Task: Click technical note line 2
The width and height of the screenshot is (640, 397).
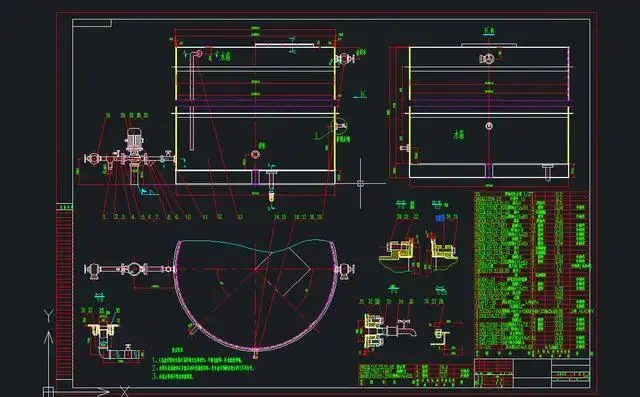Action: (x=203, y=368)
